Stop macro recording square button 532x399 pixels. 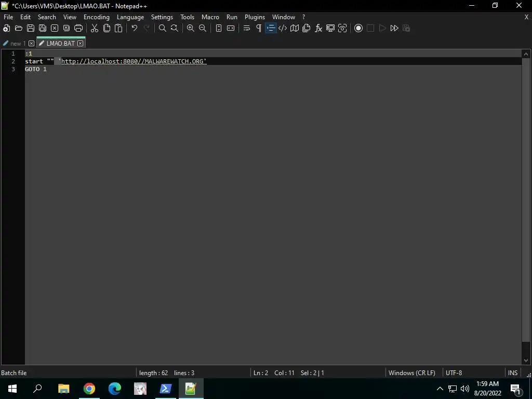point(370,28)
